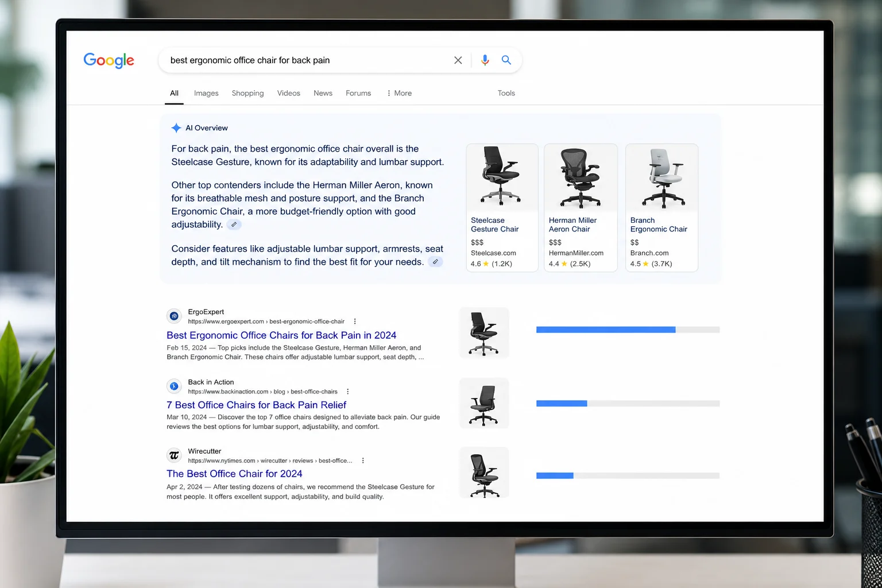
Task: Open the Tools options
Action: [x=506, y=93]
